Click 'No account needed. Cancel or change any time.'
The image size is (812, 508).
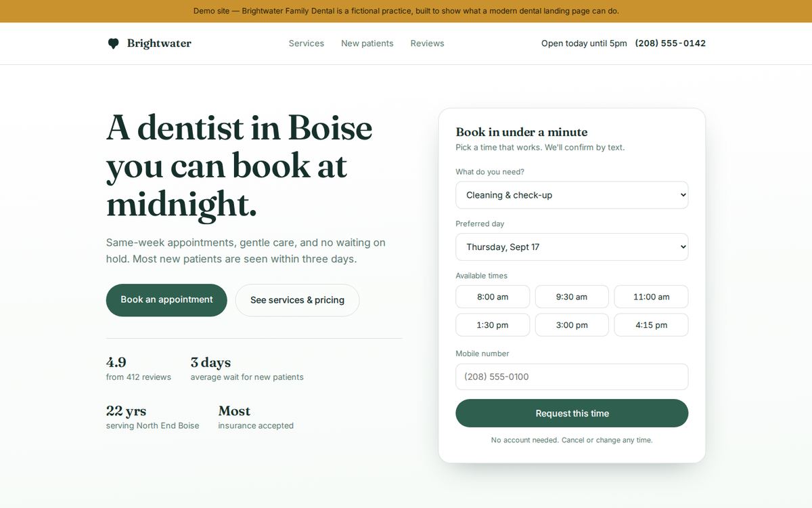[572, 440]
